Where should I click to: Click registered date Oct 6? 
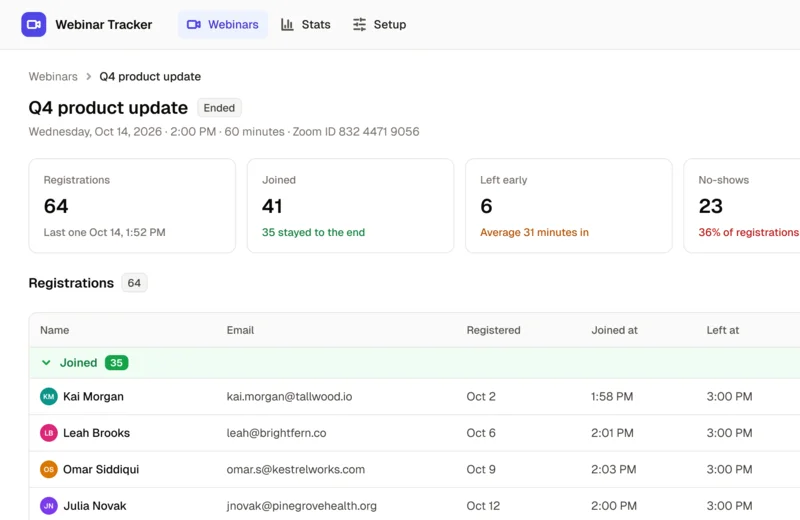click(x=481, y=433)
